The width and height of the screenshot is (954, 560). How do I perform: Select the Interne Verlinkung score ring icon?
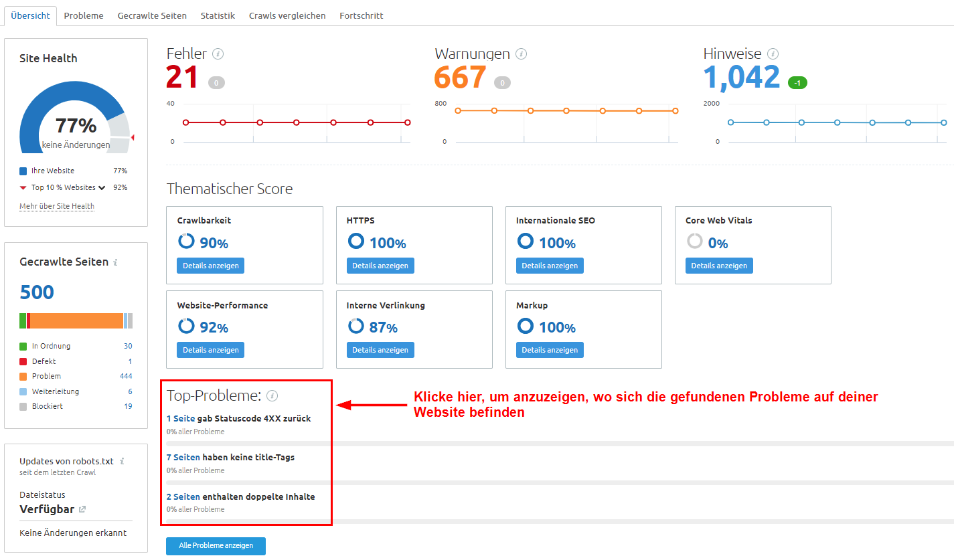coord(356,326)
